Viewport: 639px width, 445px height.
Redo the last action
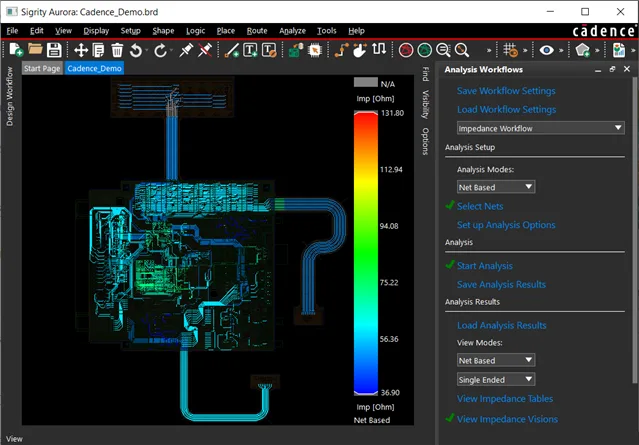click(160, 50)
